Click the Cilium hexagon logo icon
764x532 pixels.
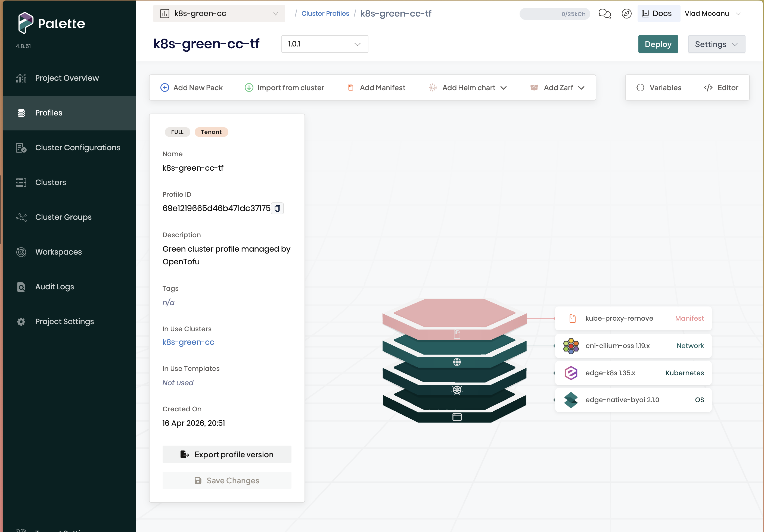571,346
